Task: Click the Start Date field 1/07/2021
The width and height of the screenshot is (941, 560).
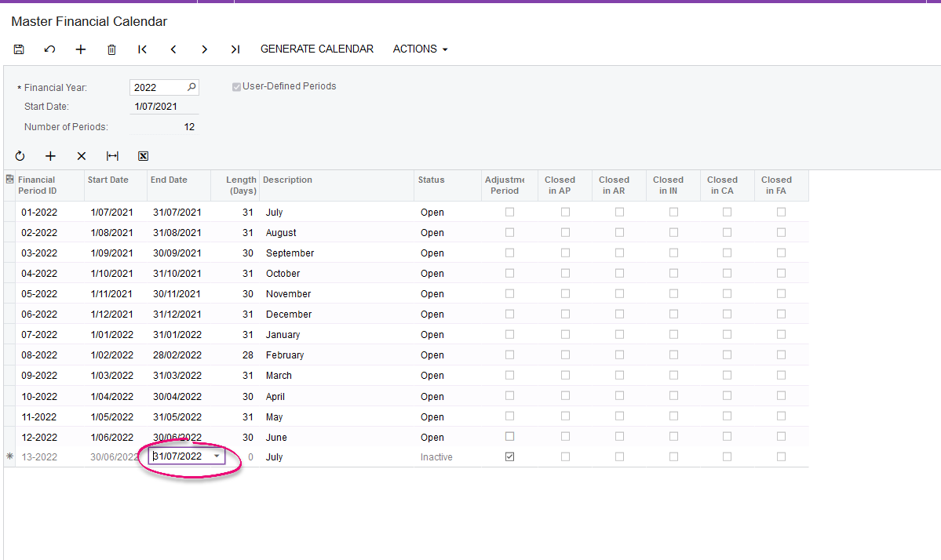Action: (x=164, y=107)
